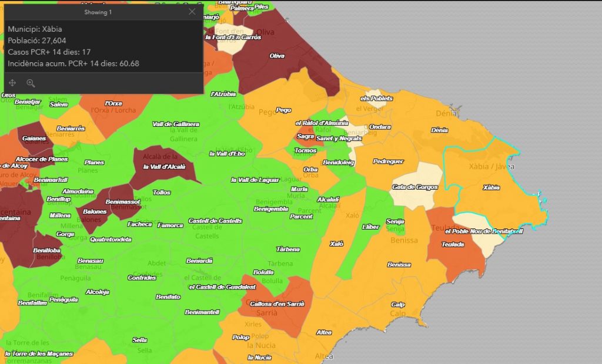Click the Calp municipality label
Viewport: 602px width, 364px height.
(398, 305)
